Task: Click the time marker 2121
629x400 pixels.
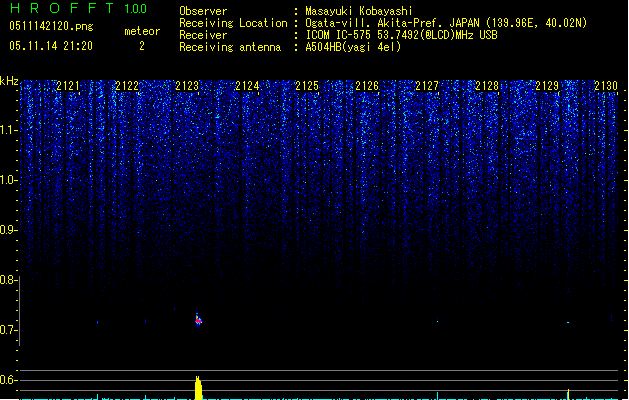Action: (x=68, y=86)
